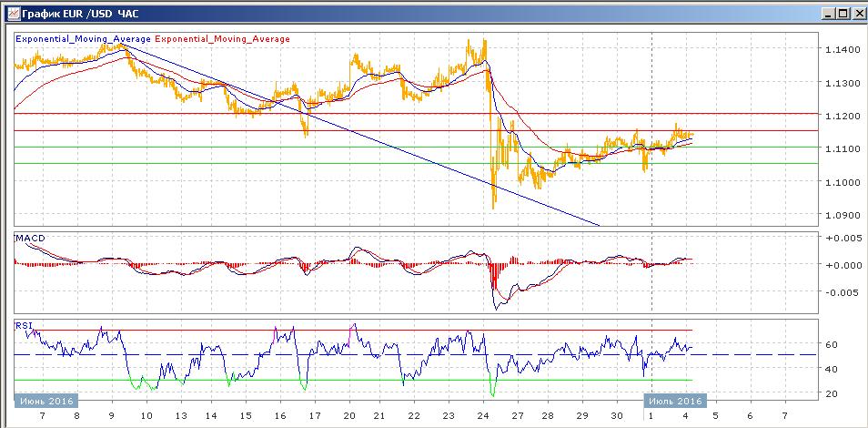The image size is (868, 428).
Task: Click the red Exponential_Moving_Average legend label
Action: (224, 39)
